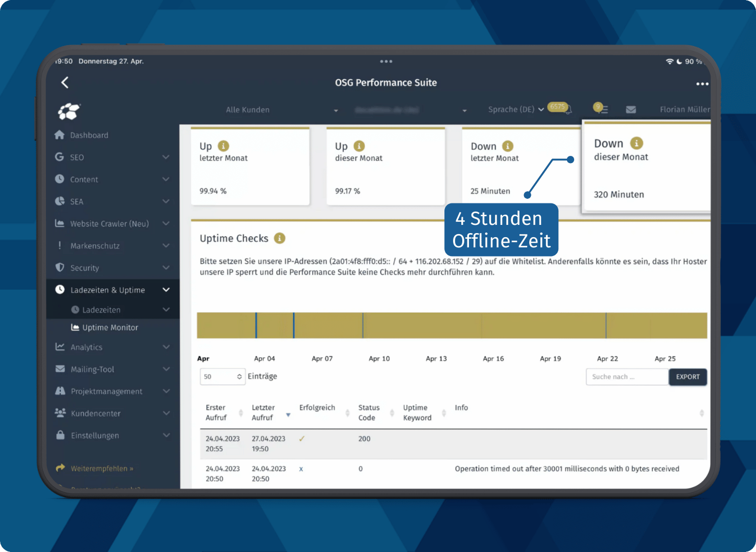The width and height of the screenshot is (756, 552).
Task: Open the Sprache (DE) language dropdown
Action: tap(515, 109)
